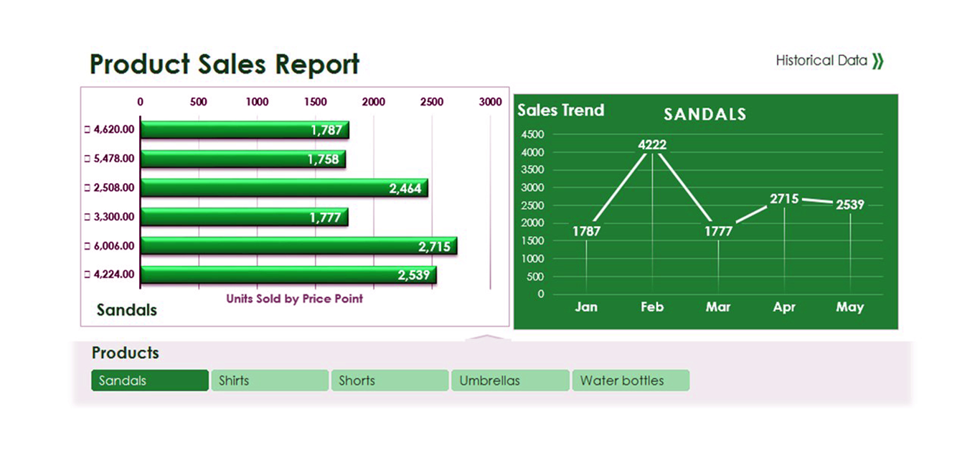980x465 pixels.
Task: Select Water bottles product filter
Action: (x=630, y=380)
